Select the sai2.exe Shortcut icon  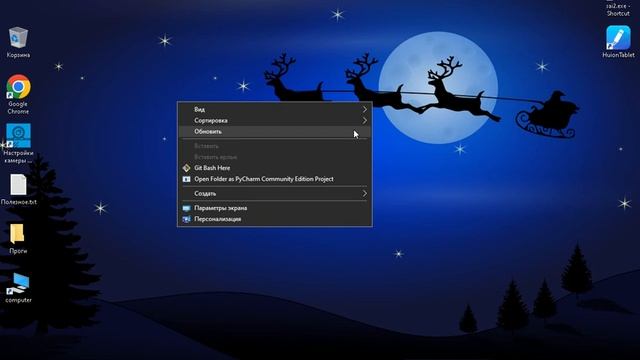(x=618, y=9)
